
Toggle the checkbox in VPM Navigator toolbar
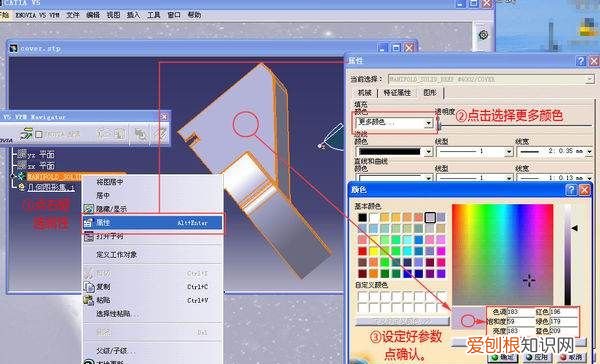point(39,134)
